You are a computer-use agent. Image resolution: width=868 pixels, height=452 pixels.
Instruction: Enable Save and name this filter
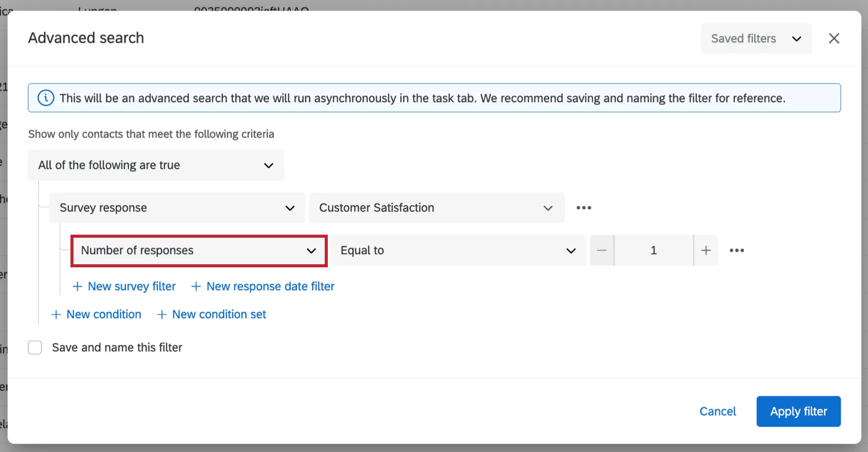click(35, 347)
